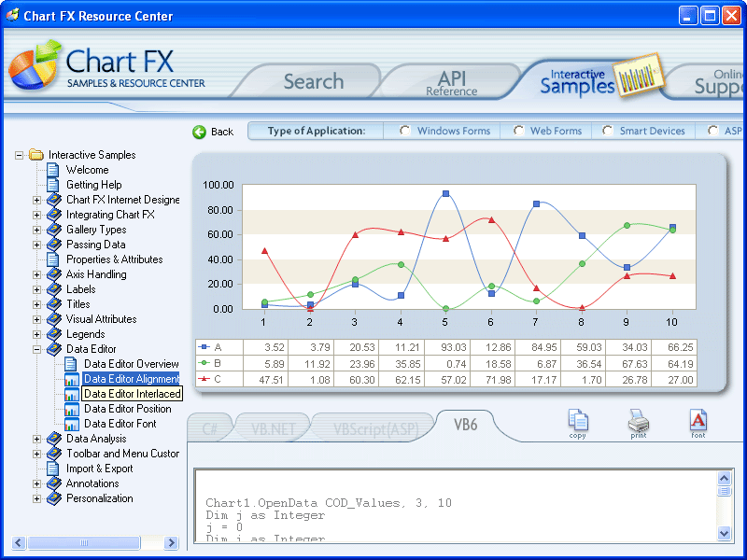Click the copy code icon
This screenshot has width=747, height=560.
pos(579,421)
